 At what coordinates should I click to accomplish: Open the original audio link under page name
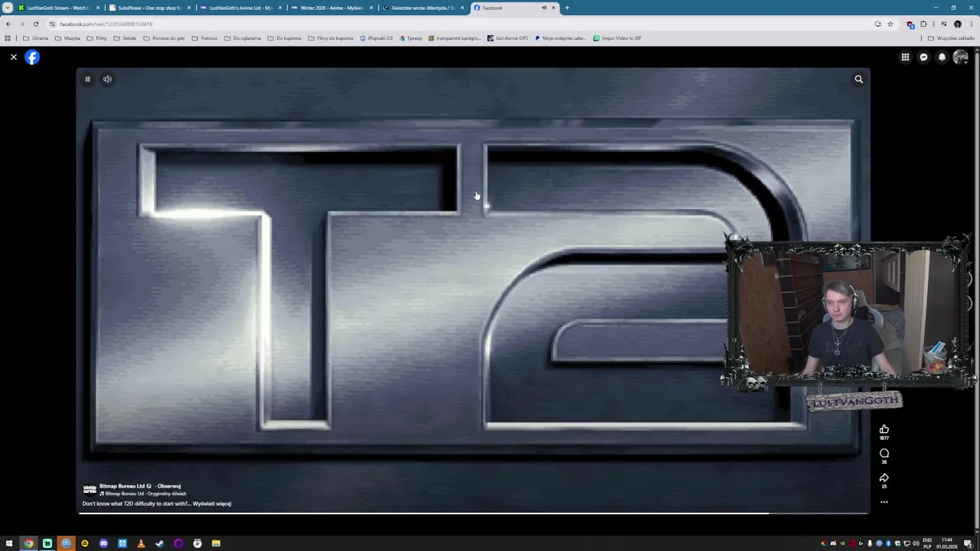(144, 494)
